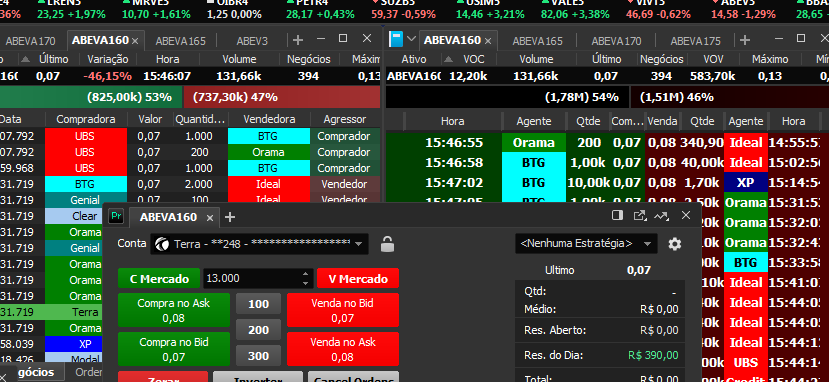The height and width of the screenshot is (382, 829).
Task: Open the strategy settings gear
Action: click(x=675, y=244)
